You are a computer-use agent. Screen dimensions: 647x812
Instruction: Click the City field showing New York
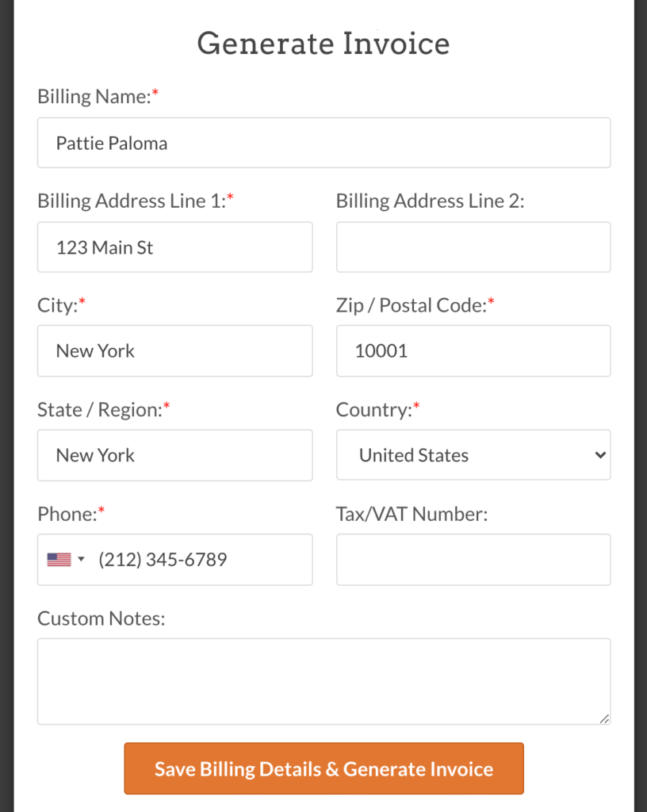coord(174,350)
